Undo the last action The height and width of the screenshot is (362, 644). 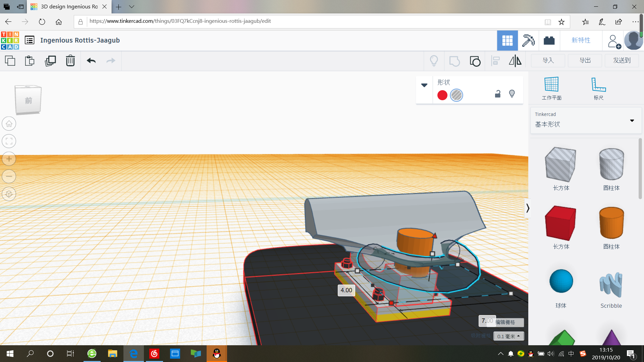point(91,61)
